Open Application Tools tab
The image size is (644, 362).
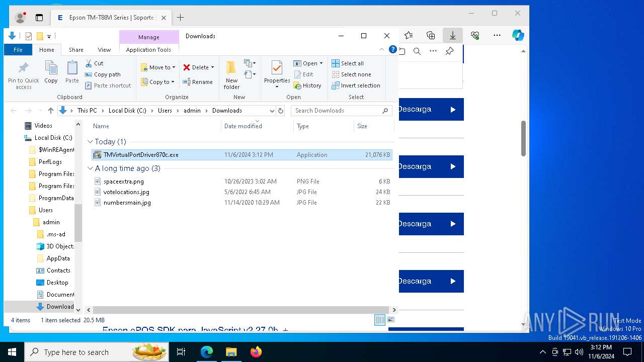click(148, 50)
